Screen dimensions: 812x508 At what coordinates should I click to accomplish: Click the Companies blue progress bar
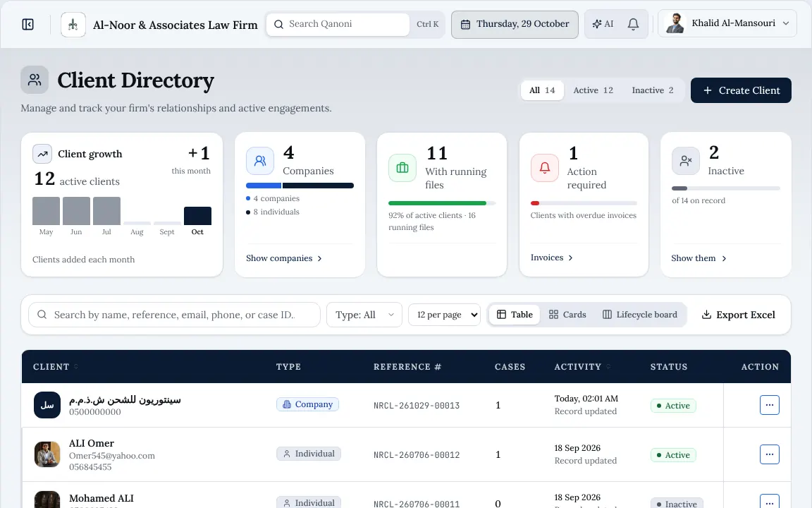click(x=264, y=186)
